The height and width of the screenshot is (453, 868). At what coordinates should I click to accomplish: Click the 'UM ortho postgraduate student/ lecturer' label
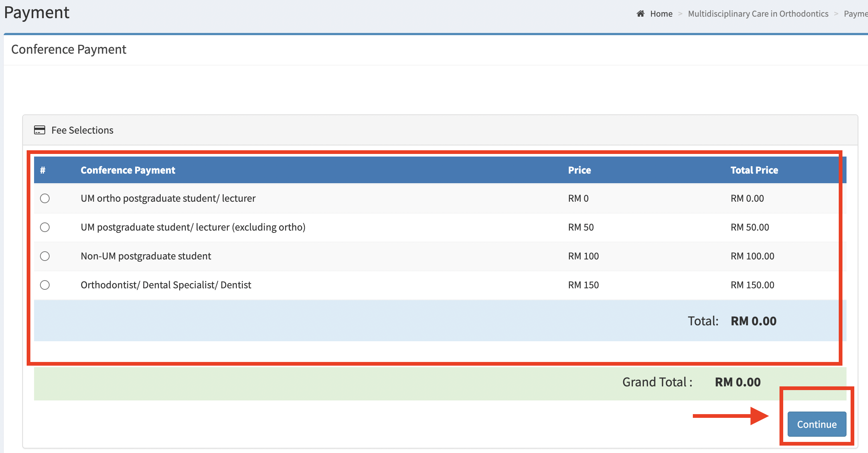click(x=168, y=198)
